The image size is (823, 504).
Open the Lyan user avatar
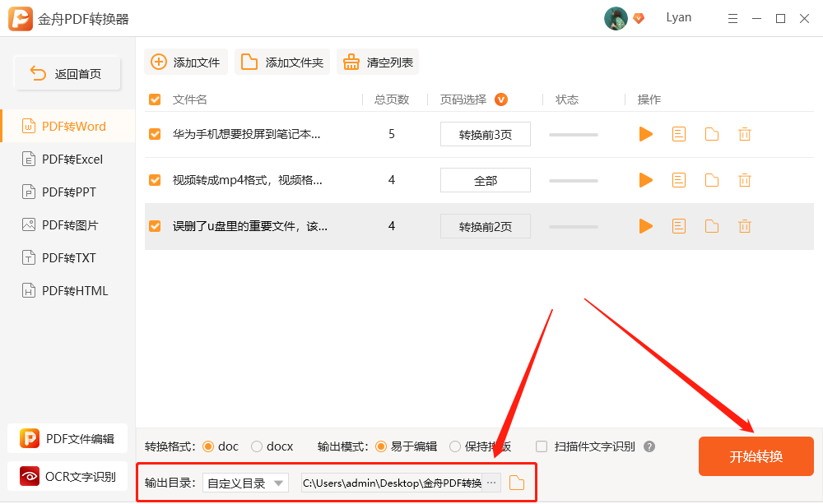[616, 18]
